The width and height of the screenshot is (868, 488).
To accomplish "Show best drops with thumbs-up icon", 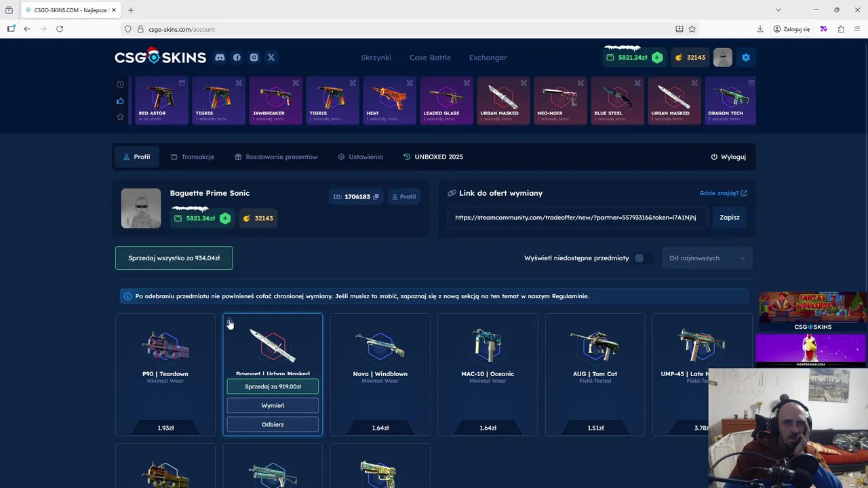I will 120,101.
